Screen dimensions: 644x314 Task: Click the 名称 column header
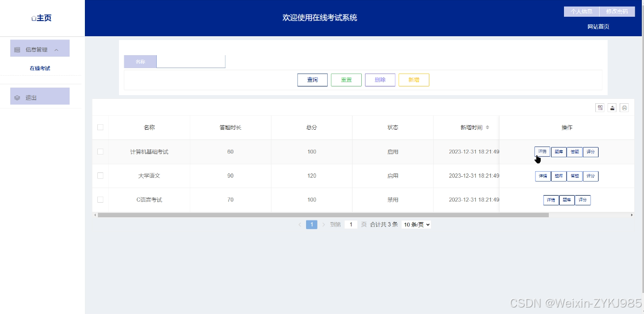pos(149,128)
